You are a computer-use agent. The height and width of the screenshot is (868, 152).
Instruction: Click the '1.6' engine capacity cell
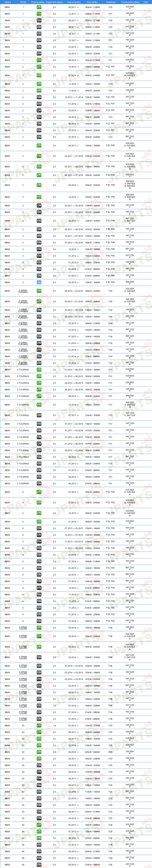54,726
